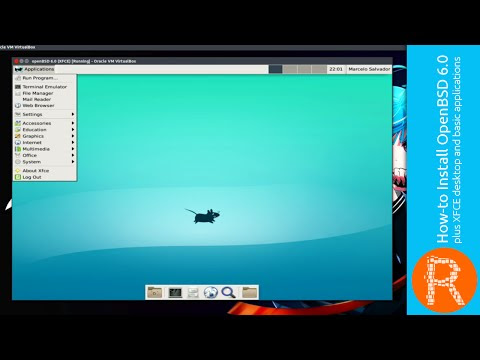Close the VirtualBox VM window
Viewport: 480px width, 360px height.
coord(16,61)
